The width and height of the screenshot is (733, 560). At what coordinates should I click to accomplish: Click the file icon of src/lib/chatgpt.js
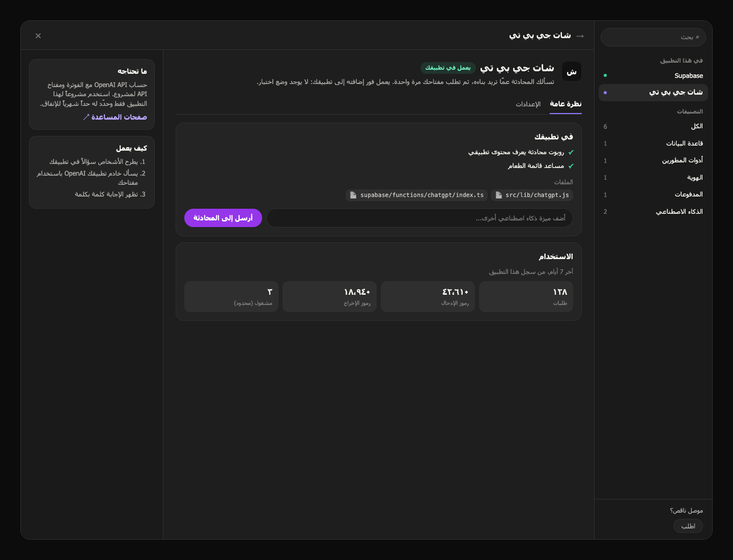499,195
